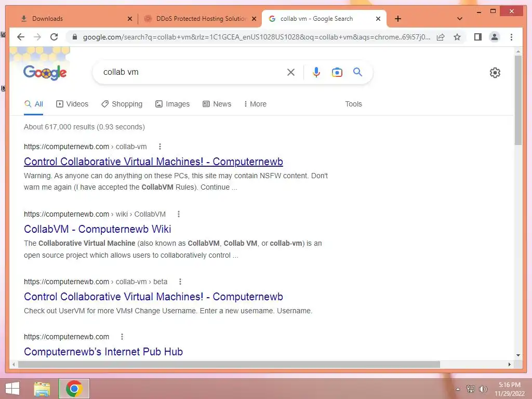Screen dimensions: 532x399
Task: Open options for first computernewb collab-vm result
Action: coord(160,147)
